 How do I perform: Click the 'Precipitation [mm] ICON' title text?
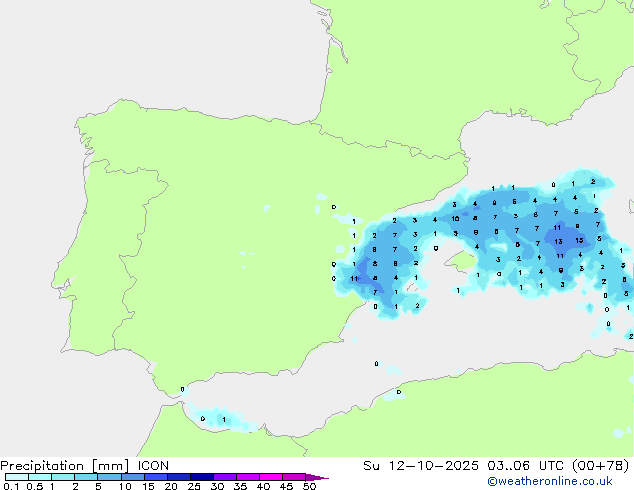[x=84, y=466]
